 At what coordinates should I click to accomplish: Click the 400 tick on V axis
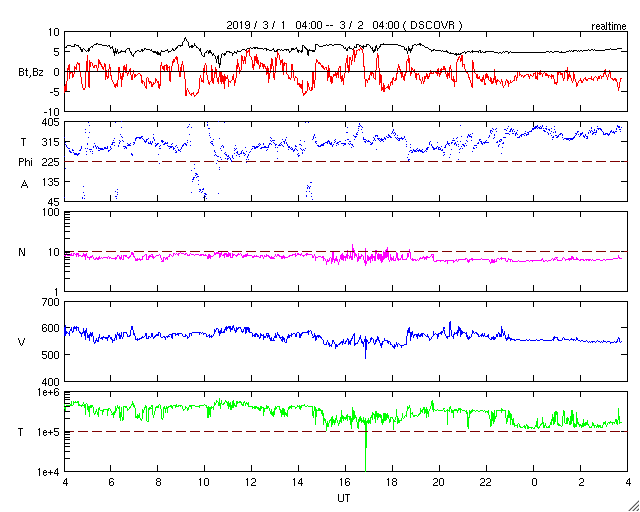(51, 382)
